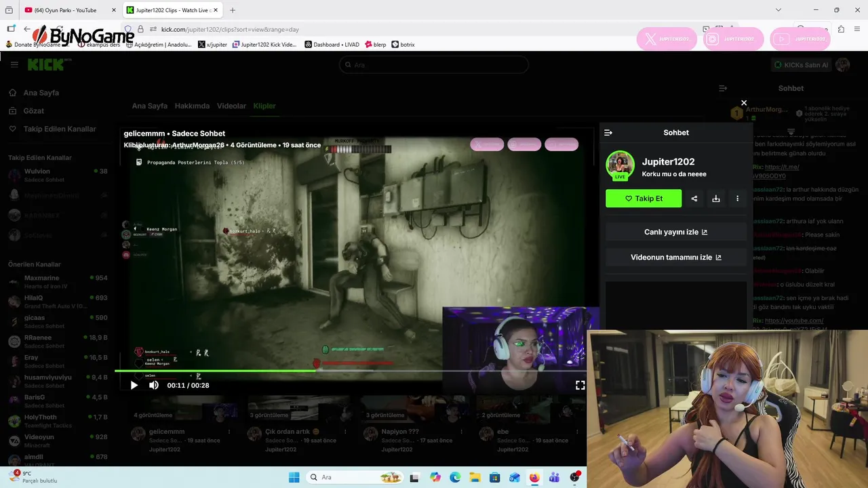Mute the clip volume speaker icon

pos(154,385)
